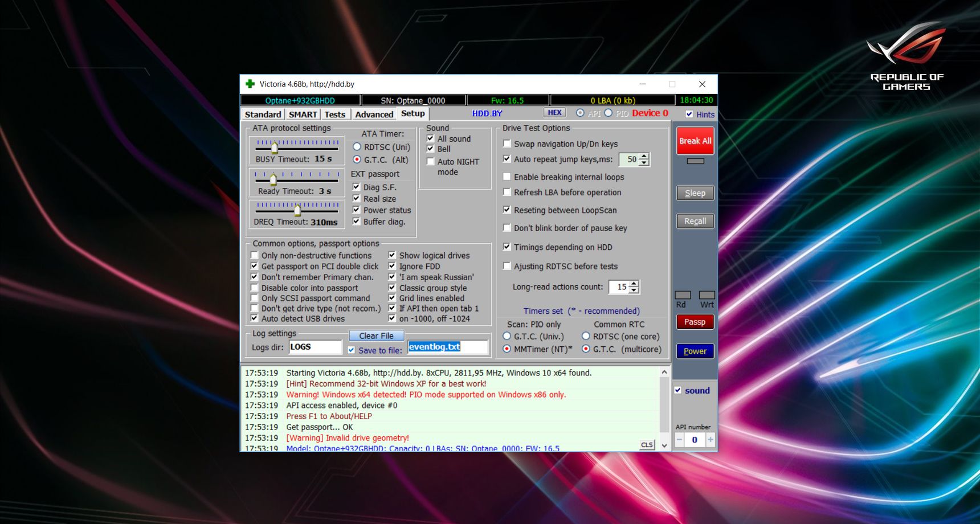The height and width of the screenshot is (524, 980).
Task: Toggle Don't blink border of pause key
Action: (507, 228)
